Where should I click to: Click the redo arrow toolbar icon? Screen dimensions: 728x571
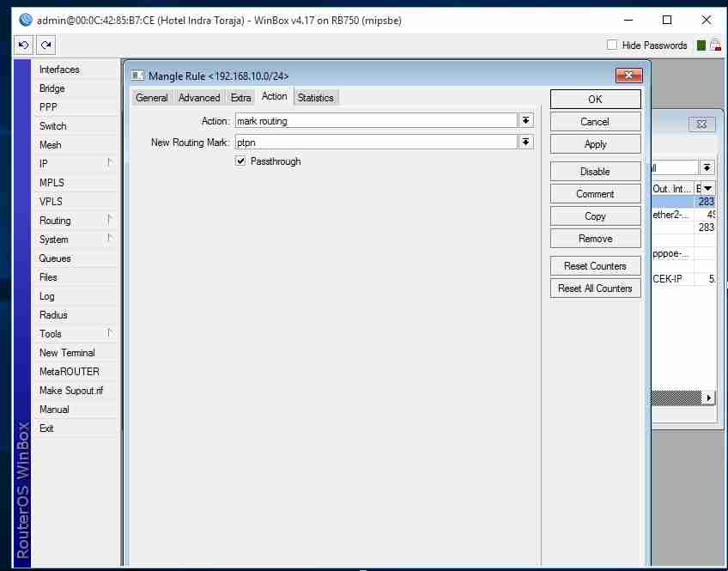45,45
